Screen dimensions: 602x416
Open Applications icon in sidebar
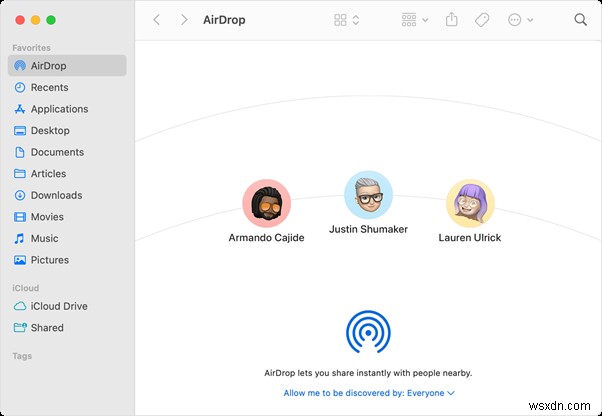pos(20,109)
